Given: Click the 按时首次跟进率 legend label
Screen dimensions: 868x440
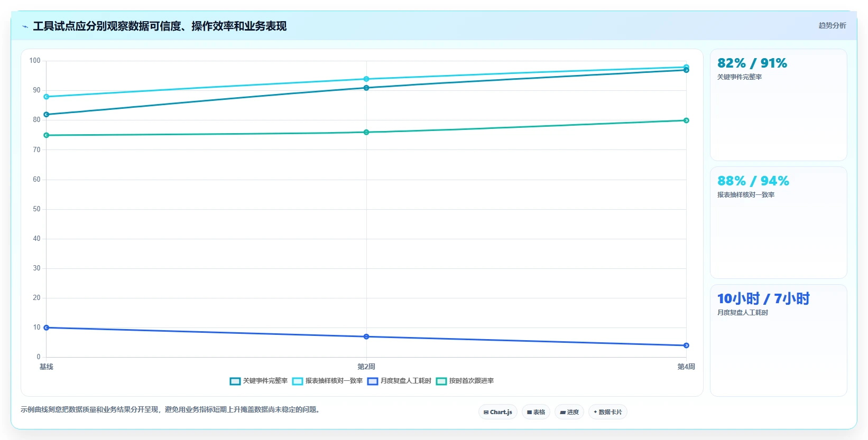Looking at the screenshot, I should pyautogui.click(x=472, y=381).
